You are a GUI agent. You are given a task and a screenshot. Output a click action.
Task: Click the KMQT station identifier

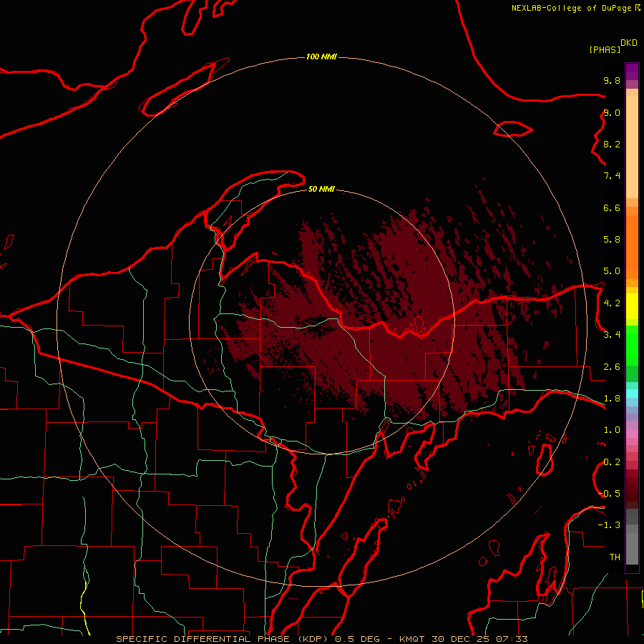pos(413,639)
